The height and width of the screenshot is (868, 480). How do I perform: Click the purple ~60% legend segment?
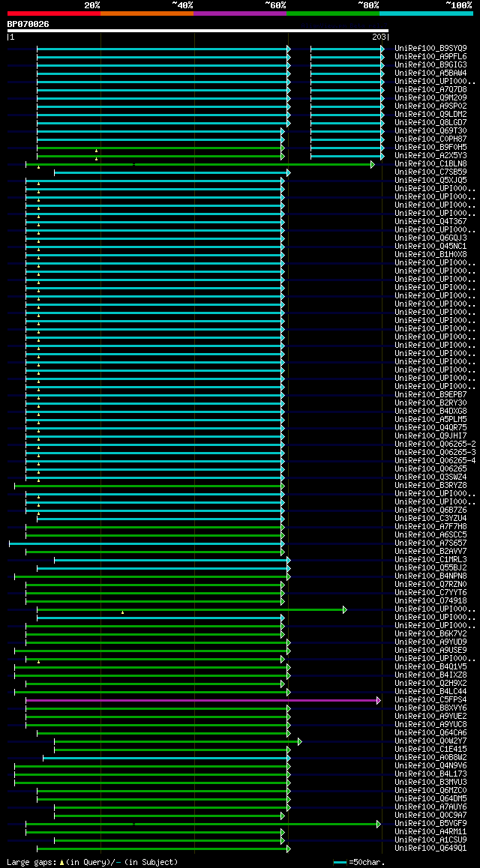[x=240, y=13]
